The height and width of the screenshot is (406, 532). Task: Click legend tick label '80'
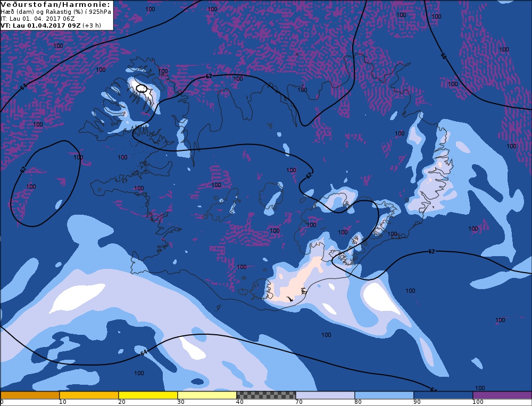click(358, 402)
